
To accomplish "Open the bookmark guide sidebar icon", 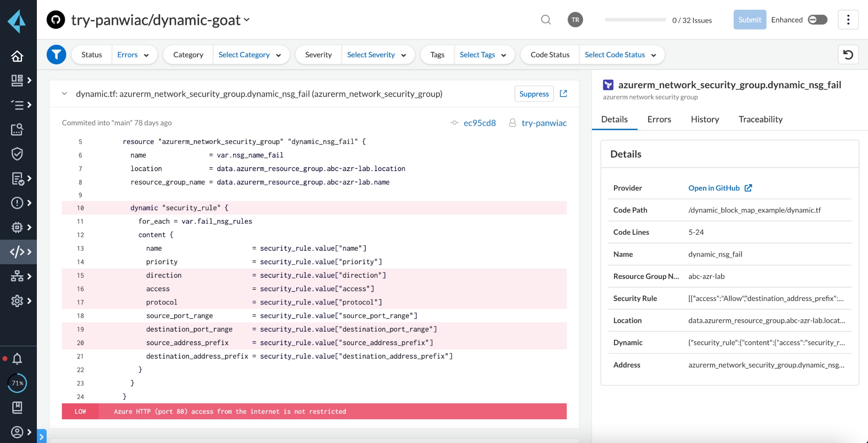I will [x=17, y=407].
